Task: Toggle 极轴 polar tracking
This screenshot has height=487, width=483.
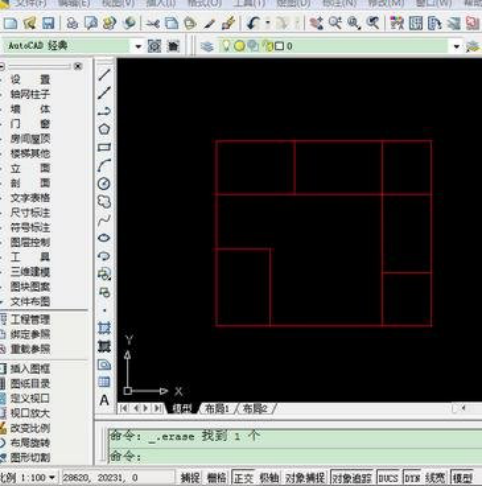Action: pyautogui.click(x=269, y=478)
